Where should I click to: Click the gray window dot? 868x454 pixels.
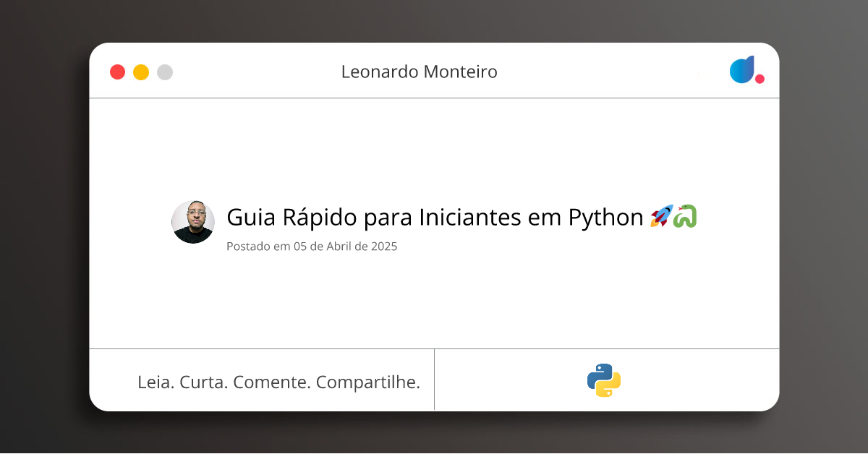pos(165,72)
